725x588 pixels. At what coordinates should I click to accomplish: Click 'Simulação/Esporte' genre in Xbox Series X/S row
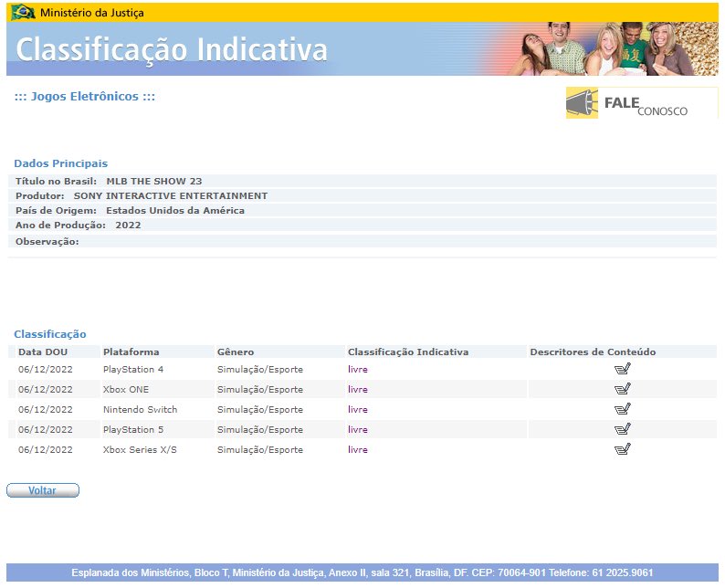(260, 450)
